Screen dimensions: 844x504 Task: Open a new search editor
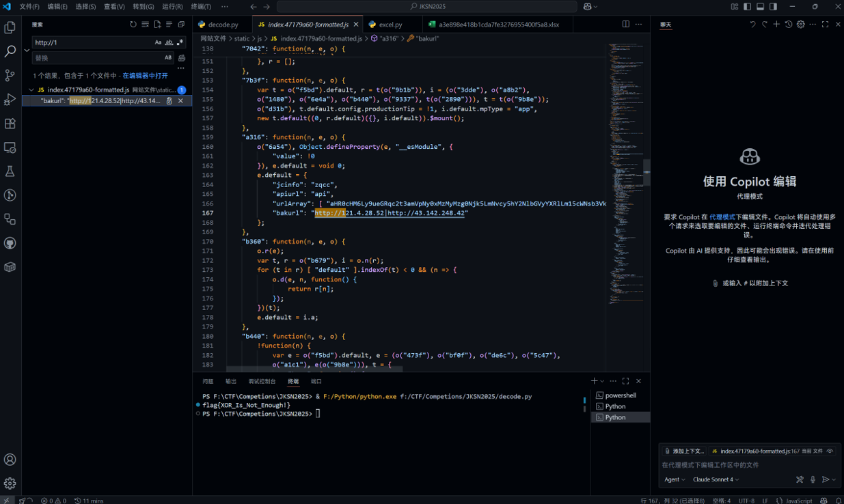pos(157,25)
